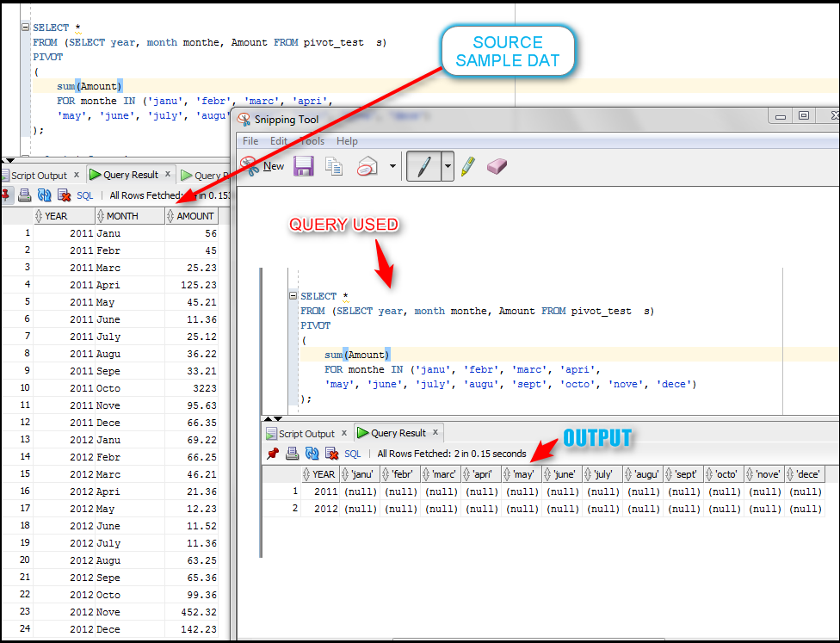
Task: Click Script Output tab inside the snip
Action: click(x=300, y=434)
